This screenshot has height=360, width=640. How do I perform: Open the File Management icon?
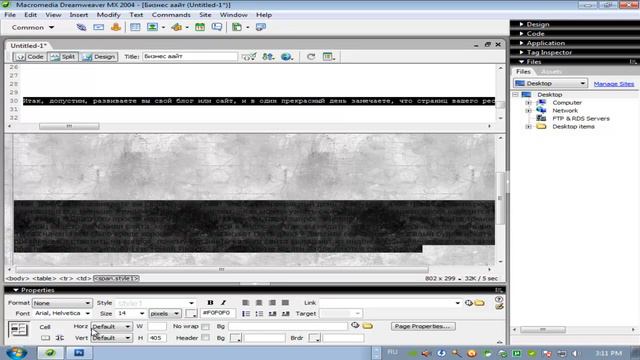268,57
